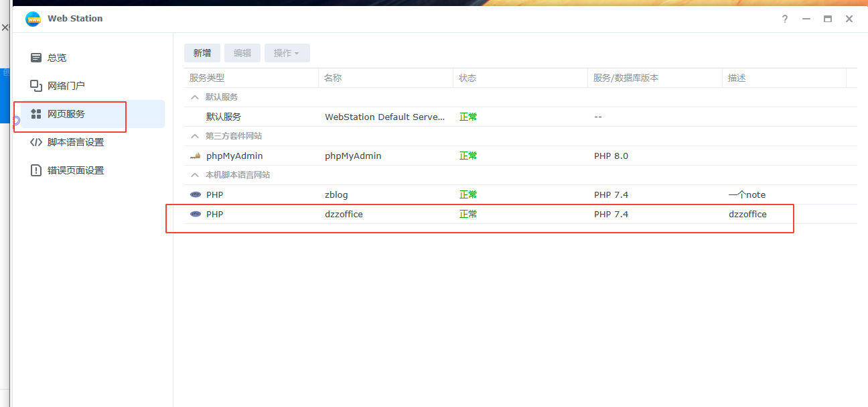Open the 网络门户 section
Screen dimensions: 868x407
point(93,86)
